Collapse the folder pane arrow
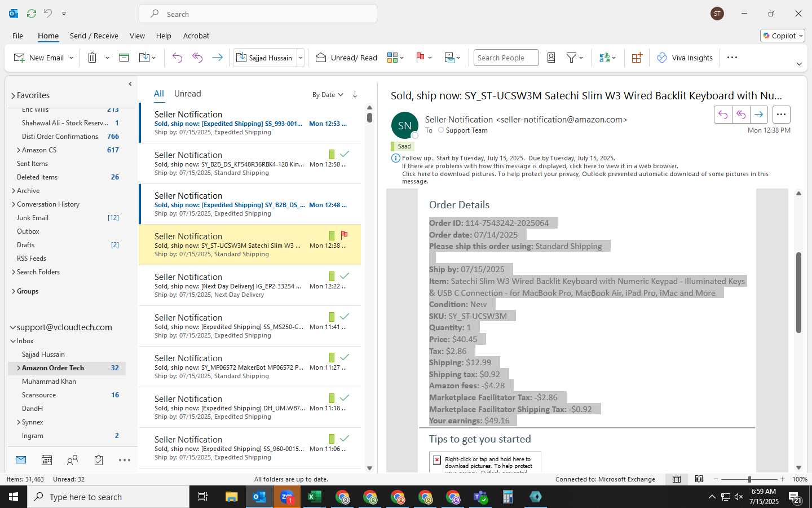Image resolution: width=812 pixels, height=508 pixels. [130, 84]
